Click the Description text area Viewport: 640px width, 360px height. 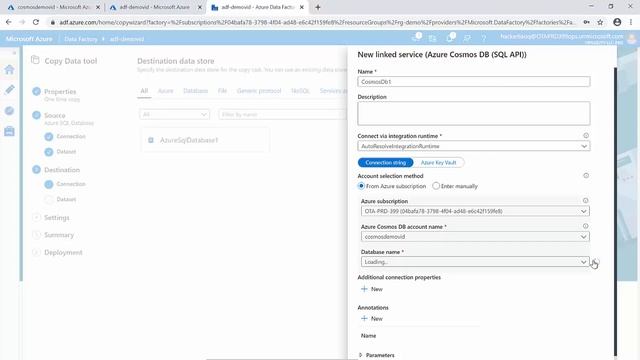[473, 113]
